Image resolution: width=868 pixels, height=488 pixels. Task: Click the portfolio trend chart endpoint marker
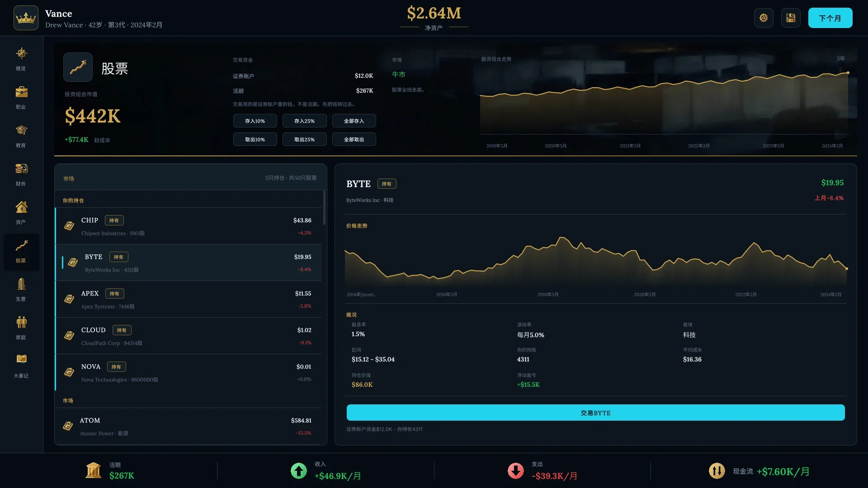coord(848,73)
